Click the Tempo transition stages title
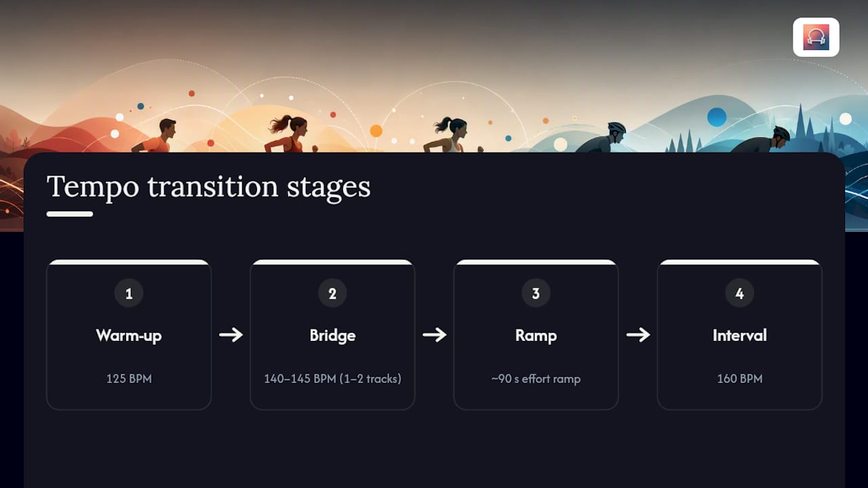The height and width of the screenshot is (488, 868). [x=208, y=187]
